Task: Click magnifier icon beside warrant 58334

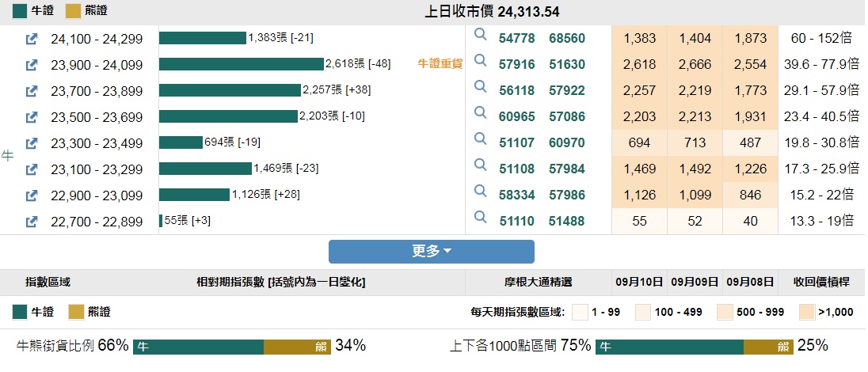Action: (480, 191)
